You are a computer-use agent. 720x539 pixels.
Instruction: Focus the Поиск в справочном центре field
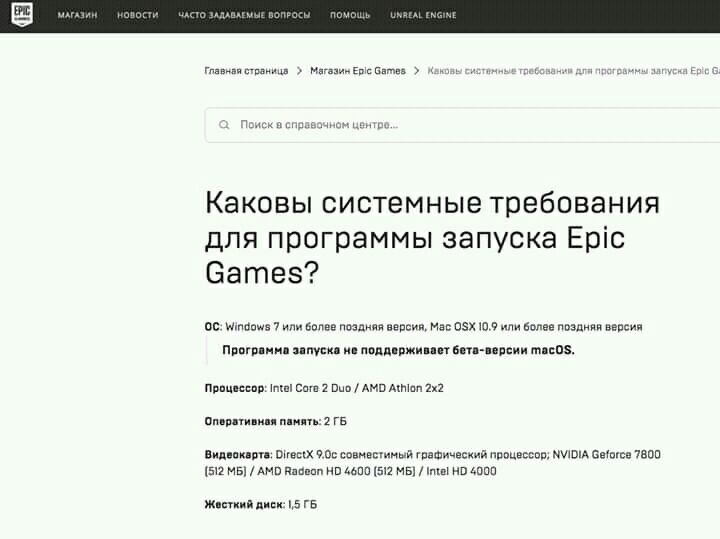click(462, 125)
